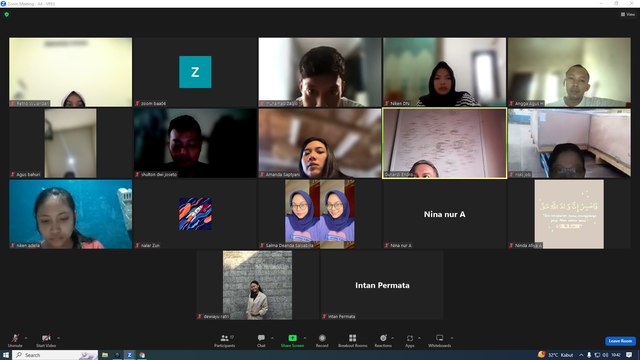Click the green Share Screen icon
The height and width of the screenshot is (360, 640).
click(292, 338)
